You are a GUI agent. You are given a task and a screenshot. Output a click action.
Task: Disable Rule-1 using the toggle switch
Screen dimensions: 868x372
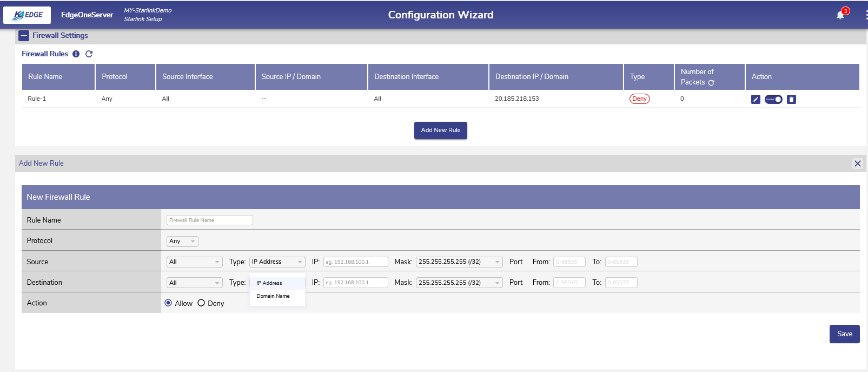point(773,99)
